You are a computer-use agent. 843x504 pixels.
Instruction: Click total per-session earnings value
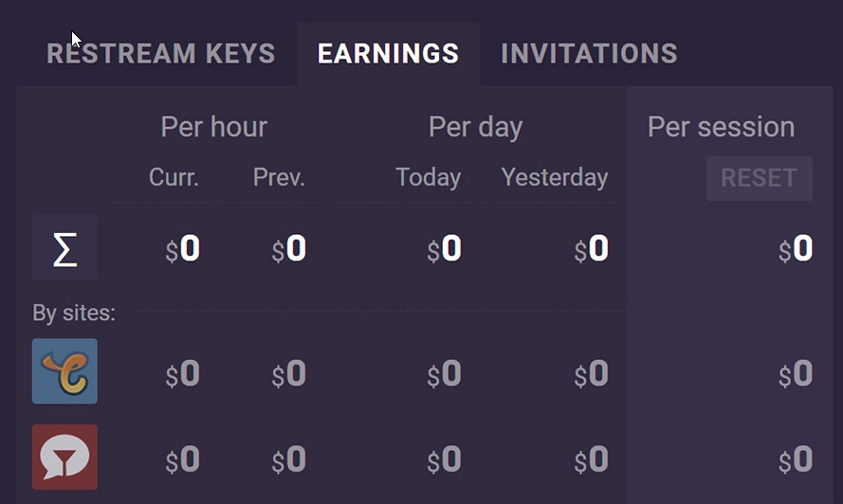point(796,249)
